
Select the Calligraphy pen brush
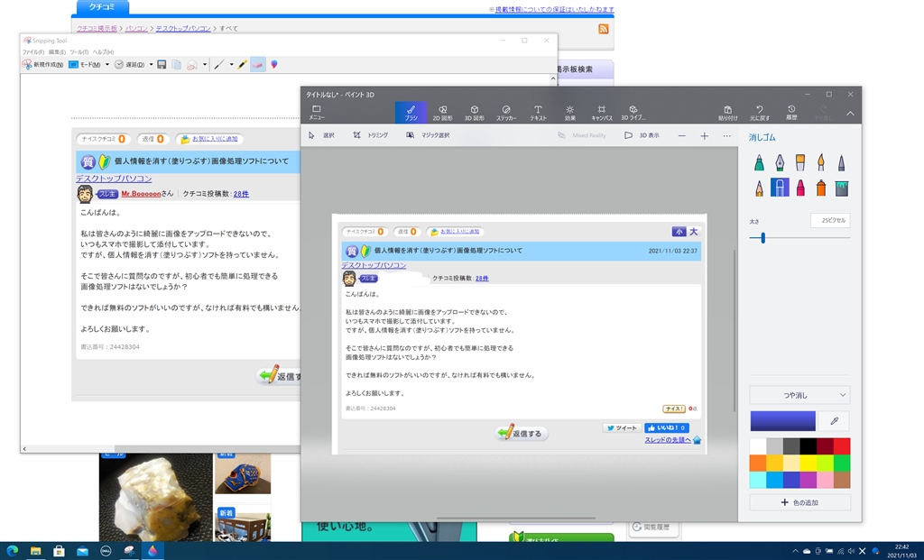point(780,162)
